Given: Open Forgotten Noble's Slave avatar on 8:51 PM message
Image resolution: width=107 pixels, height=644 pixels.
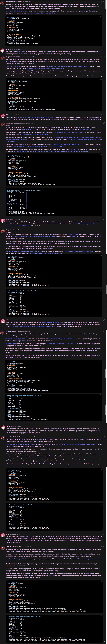Looking at the screenshot, I should click(x=3, y=548).
